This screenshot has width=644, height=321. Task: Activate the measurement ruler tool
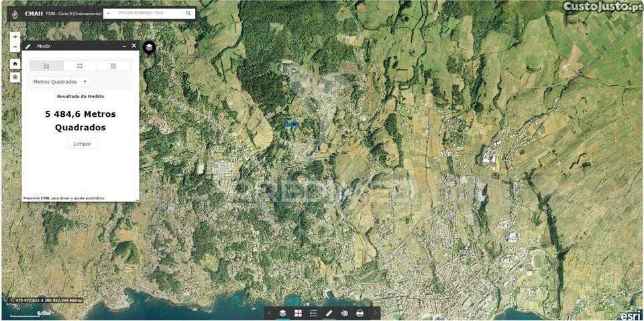[x=329, y=313]
